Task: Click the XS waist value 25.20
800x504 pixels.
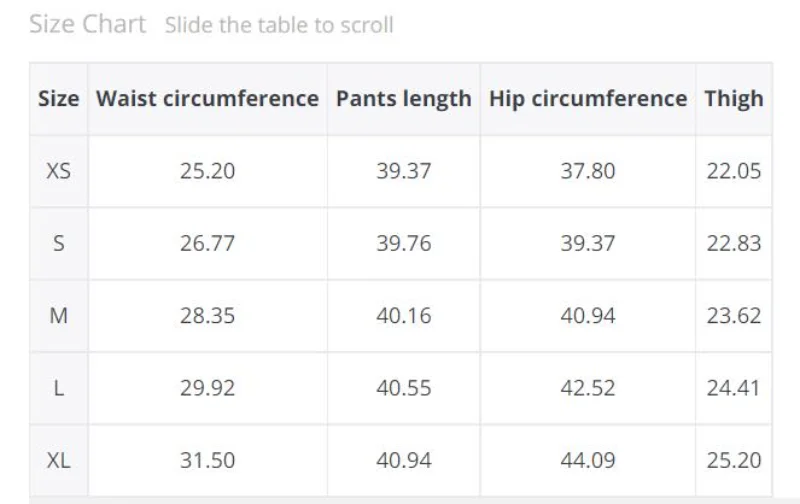Action: [207, 171]
